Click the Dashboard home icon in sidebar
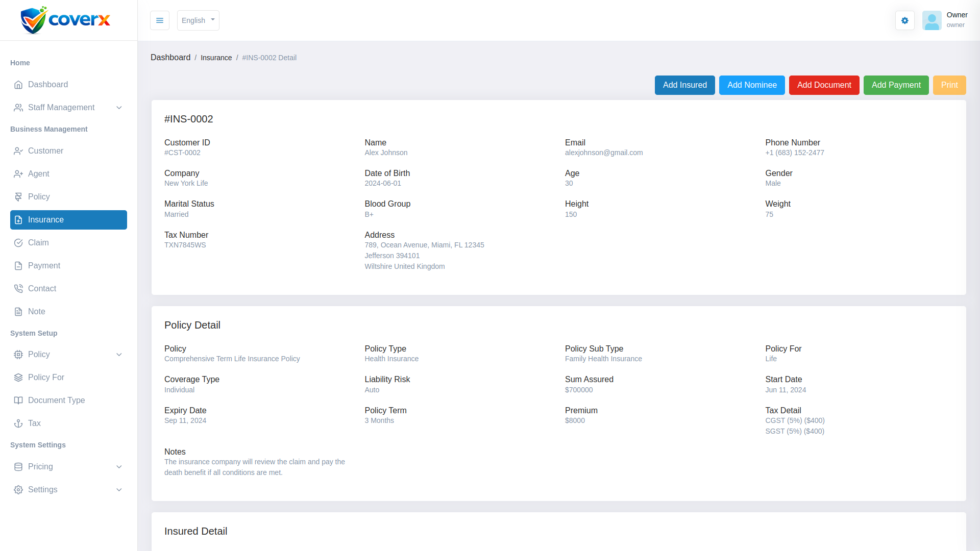This screenshot has height=551, width=980. click(x=18, y=85)
